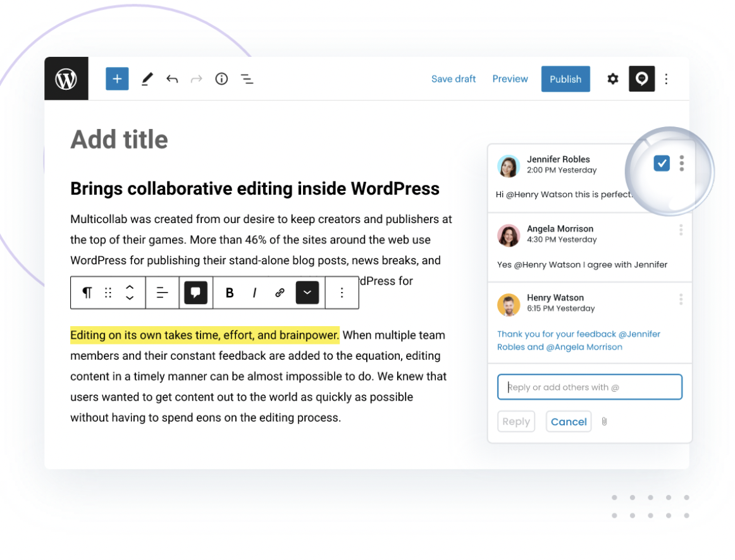The height and width of the screenshot is (560, 735).
Task: Click the Add title field
Action: [119, 140]
